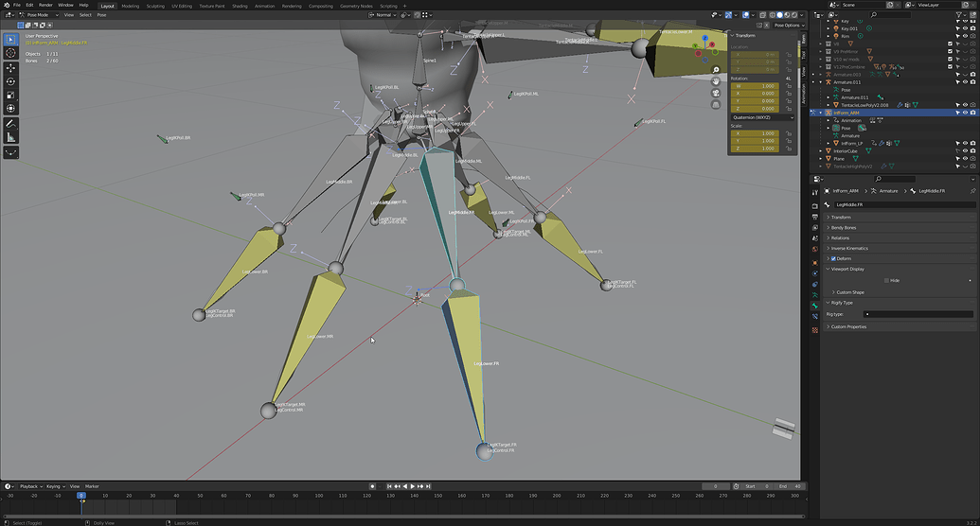This screenshot has width=980, height=526.
Task: Open the Playback popover in timeline
Action: pyautogui.click(x=30, y=486)
